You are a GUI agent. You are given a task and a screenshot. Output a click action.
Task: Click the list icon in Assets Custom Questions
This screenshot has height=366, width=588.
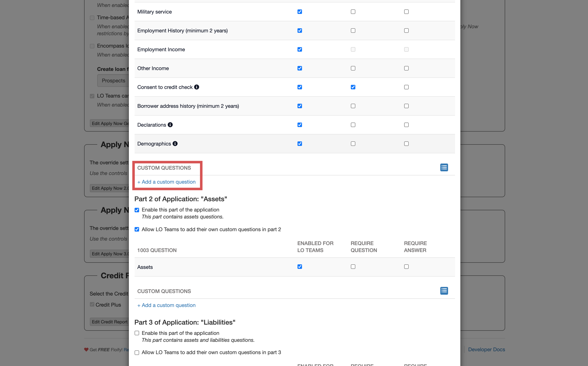point(444,291)
